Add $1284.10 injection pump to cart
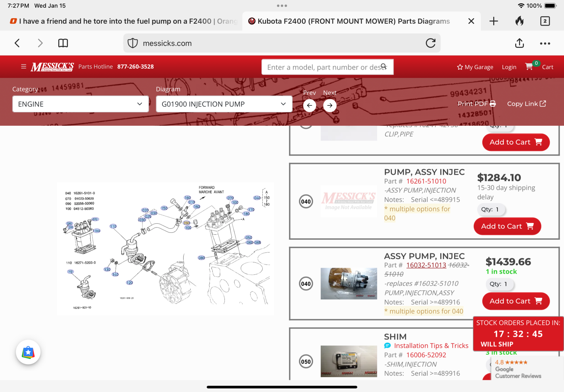Image resolution: width=564 pixels, height=392 pixels. [x=507, y=226]
